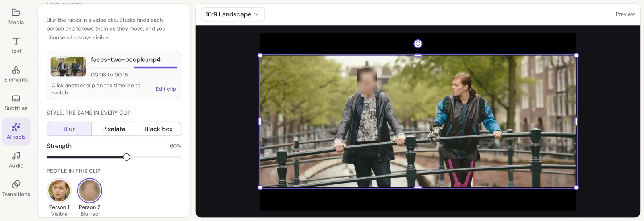This screenshot has height=221, width=644.
Task: Click the STYLE, THE SAME IN EVERY CLIP heading
Action: (x=89, y=113)
